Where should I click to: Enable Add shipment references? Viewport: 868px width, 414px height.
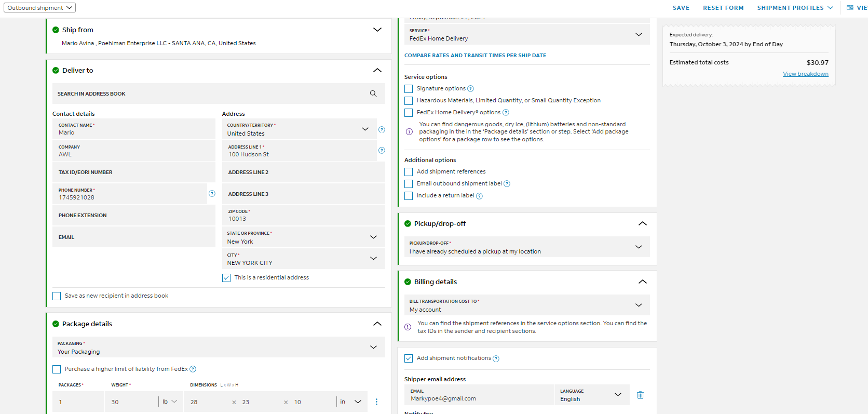pos(409,172)
